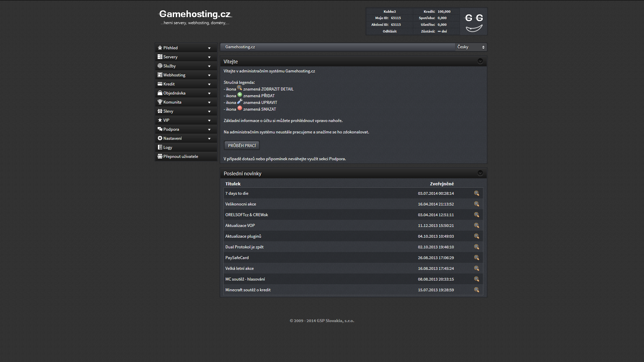Viewport: 644px width, 362px height.
Task: Click the GG smiley logo in header
Action: pyautogui.click(x=474, y=22)
